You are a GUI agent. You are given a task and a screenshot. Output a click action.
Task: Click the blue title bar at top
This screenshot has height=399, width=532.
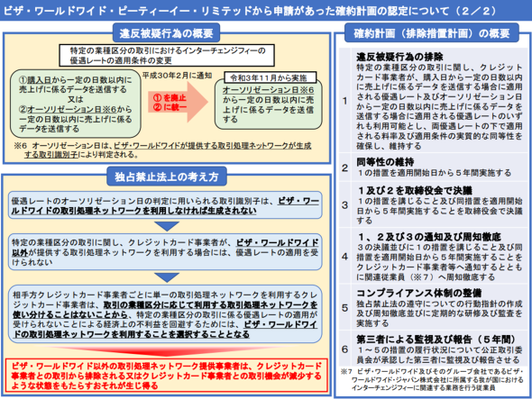click(x=266, y=10)
